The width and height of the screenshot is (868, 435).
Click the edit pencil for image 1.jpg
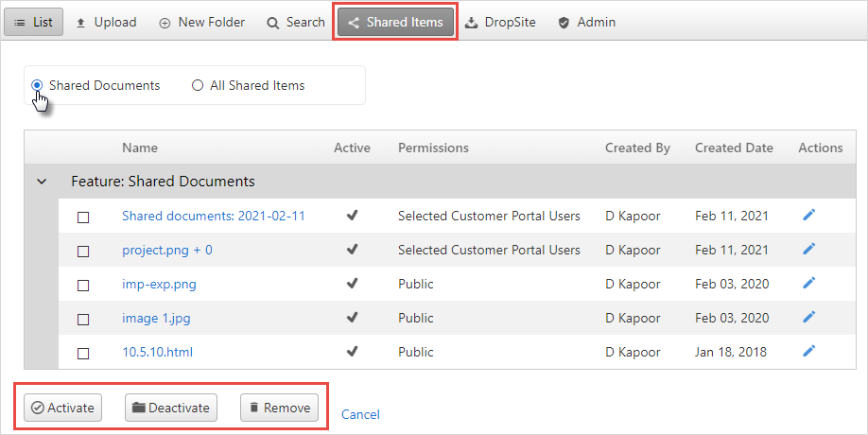coord(808,317)
